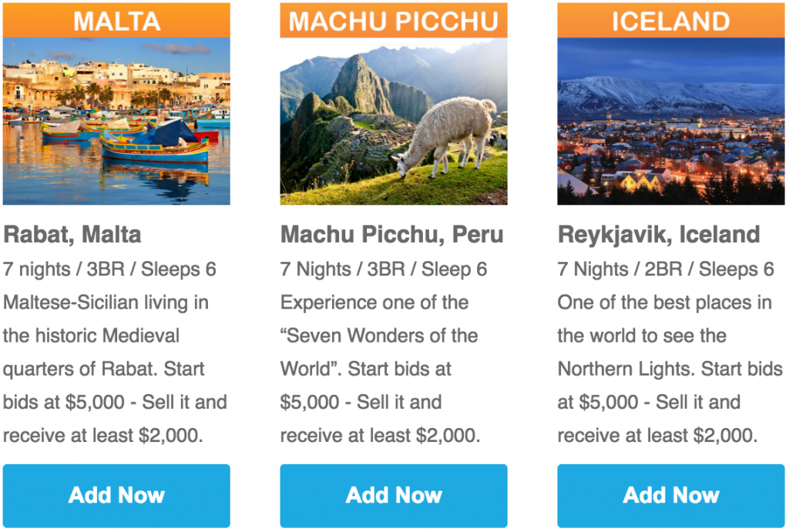Screen dimensions: 789x532
Task: Click the 7 Nights / 3BR / Sleep 6 line
Action: [384, 269]
